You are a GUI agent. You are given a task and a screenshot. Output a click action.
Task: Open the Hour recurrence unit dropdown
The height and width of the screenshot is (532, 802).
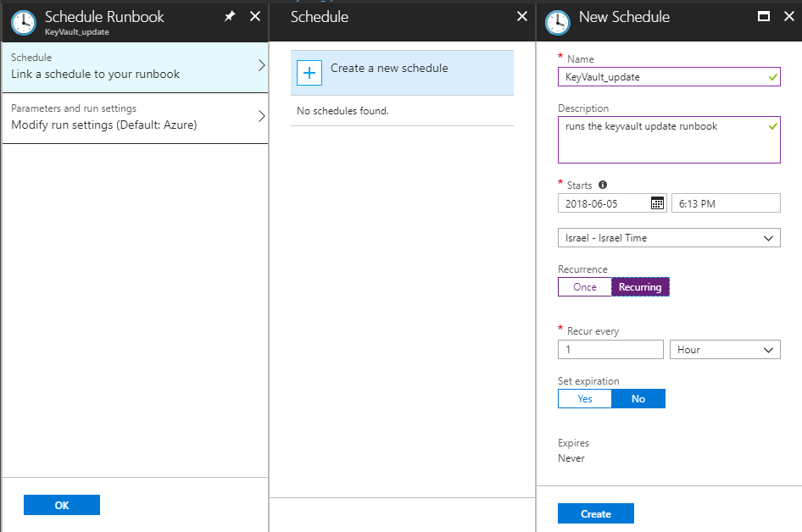725,350
